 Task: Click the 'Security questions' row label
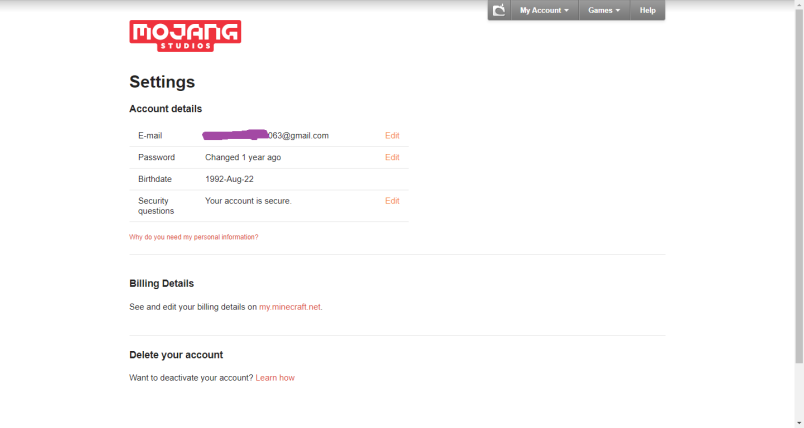pos(156,206)
